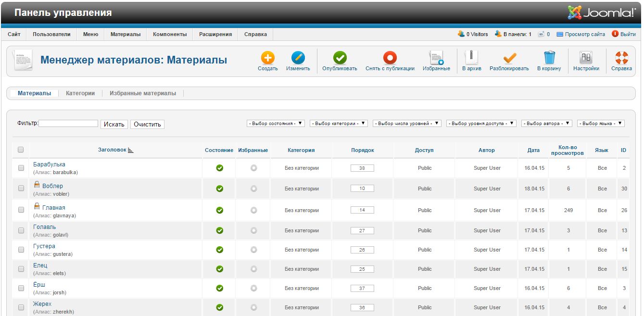Click the lock icon beside Главная
The image size is (644, 316).
tap(37, 206)
